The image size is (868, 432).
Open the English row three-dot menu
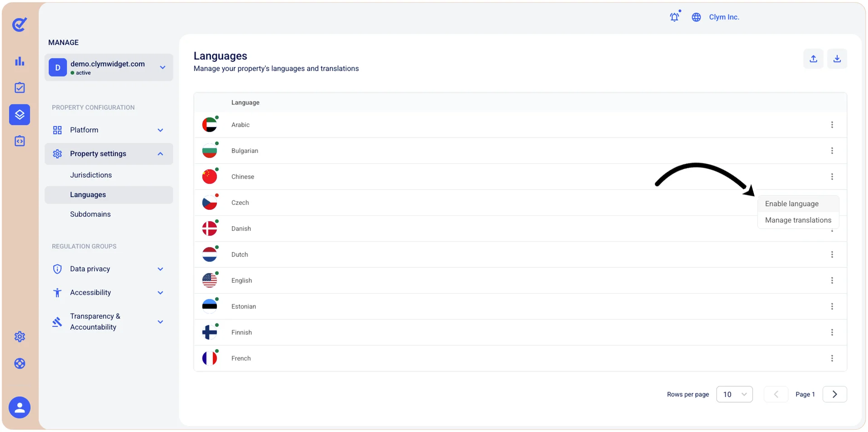tap(832, 280)
